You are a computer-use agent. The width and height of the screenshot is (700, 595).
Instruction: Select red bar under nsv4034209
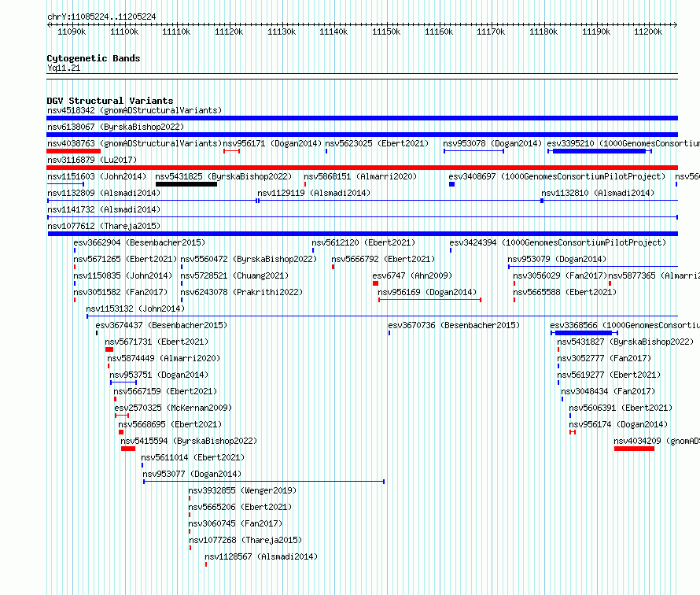635,449
